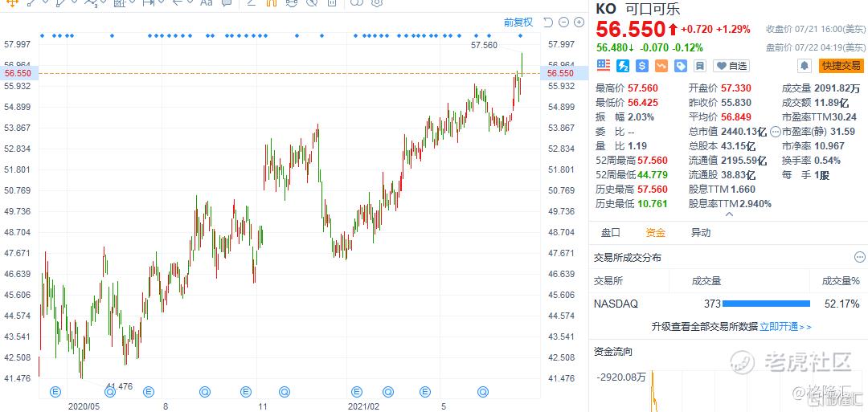Click the KO 可口可乐 stock title
Screen dimensions: 868x412
click(637, 9)
